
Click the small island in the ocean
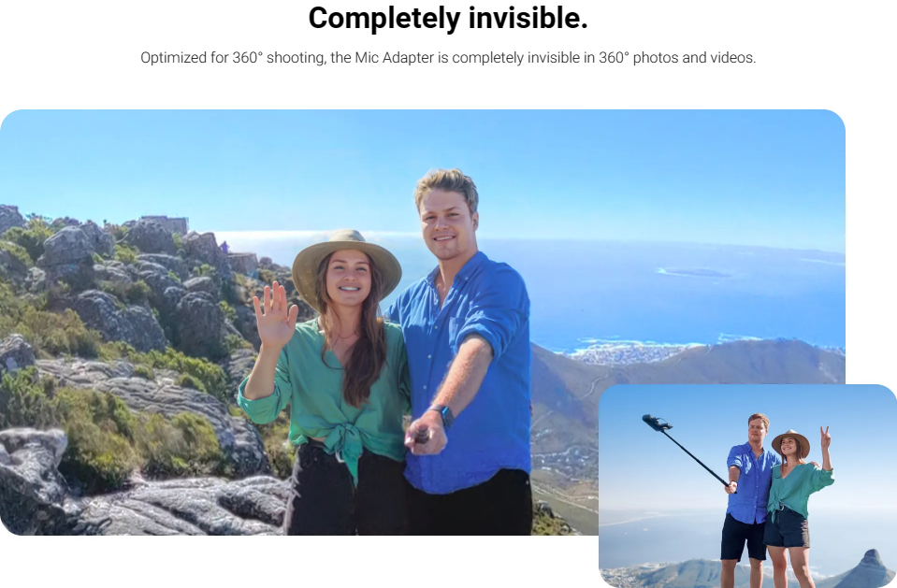coord(694,272)
